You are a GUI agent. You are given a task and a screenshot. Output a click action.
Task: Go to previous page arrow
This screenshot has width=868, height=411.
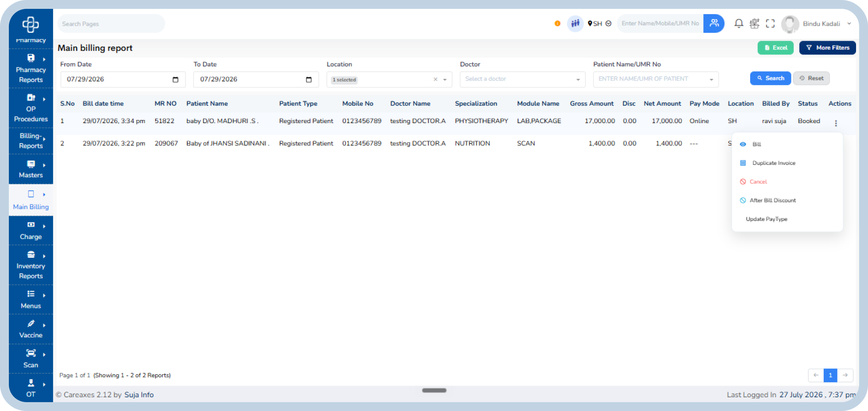point(816,375)
